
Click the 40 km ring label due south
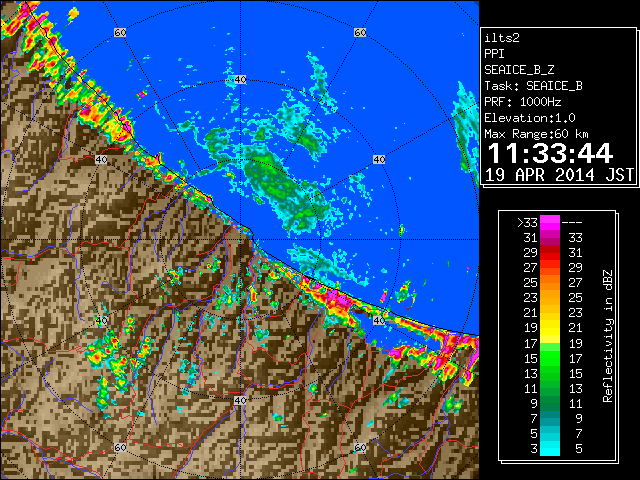[x=240, y=400]
